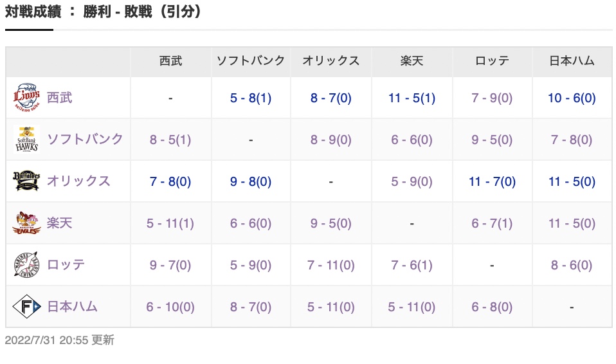This screenshot has width=616, height=364.
Task: Open 楽天 vs ロッテ record 6 - 7(1)
Action: pyautogui.click(x=492, y=223)
